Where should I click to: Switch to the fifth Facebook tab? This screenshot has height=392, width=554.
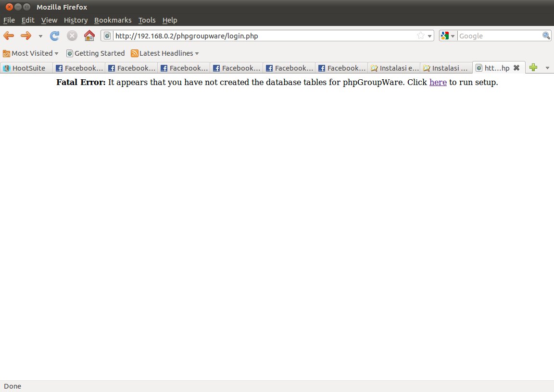289,68
